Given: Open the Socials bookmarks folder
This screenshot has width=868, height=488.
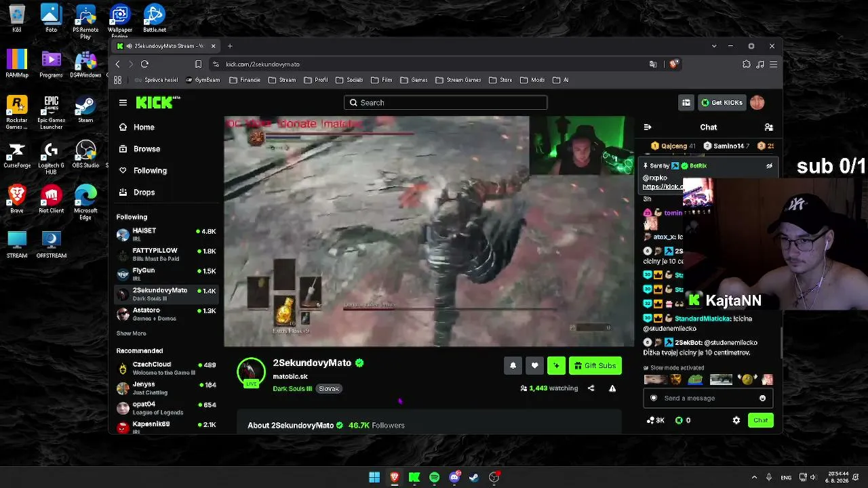Looking at the screenshot, I should [349, 80].
